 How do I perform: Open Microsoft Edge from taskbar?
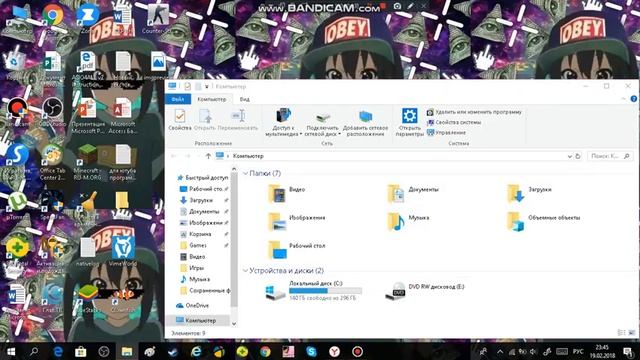[58, 351]
